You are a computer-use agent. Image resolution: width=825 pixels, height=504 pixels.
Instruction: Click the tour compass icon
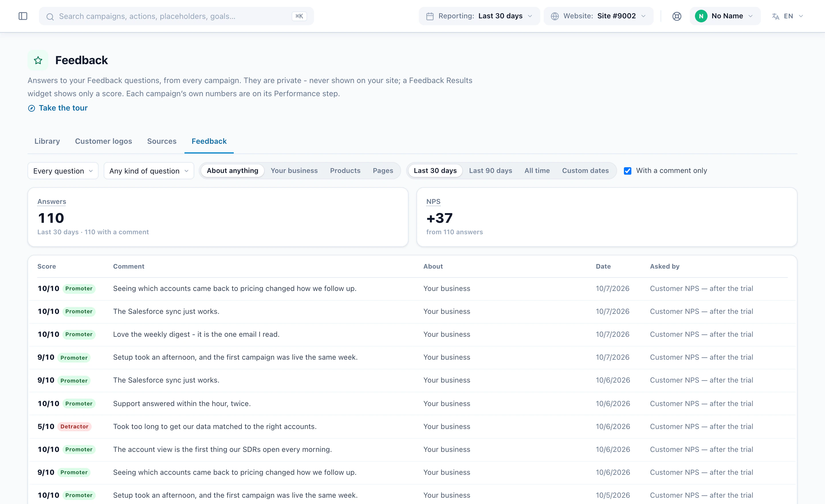click(x=32, y=108)
